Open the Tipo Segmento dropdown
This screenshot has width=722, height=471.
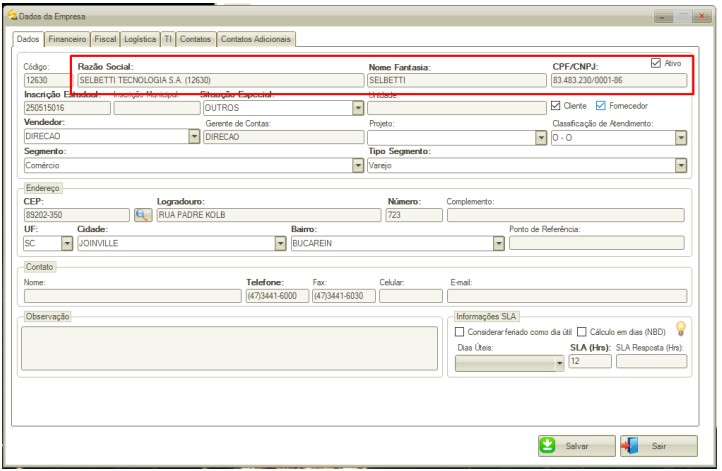pos(681,165)
